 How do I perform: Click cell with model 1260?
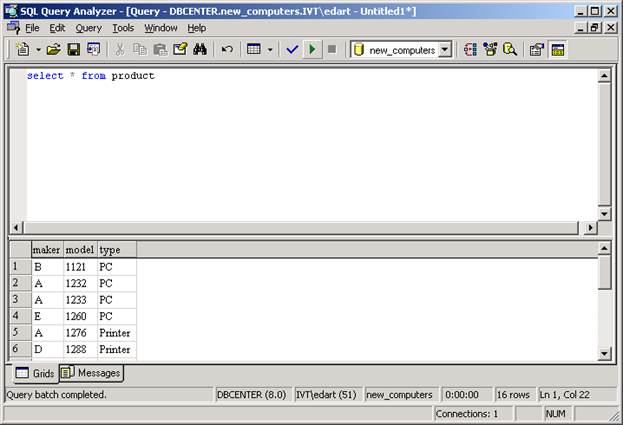pyautogui.click(x=80, y=316)
